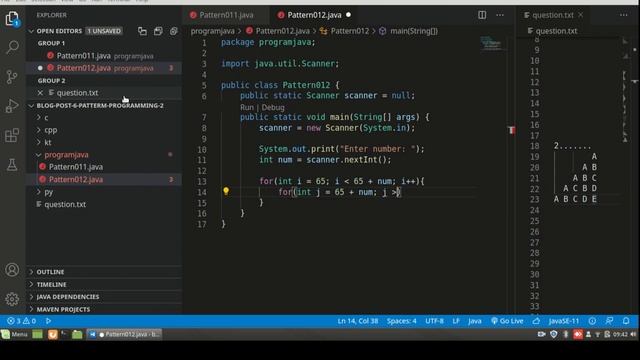Open the Menu button on taskbar
Image resolution: width=640 pixels, height=360 pixels.
pyautogui.click(x=15, y=334)
